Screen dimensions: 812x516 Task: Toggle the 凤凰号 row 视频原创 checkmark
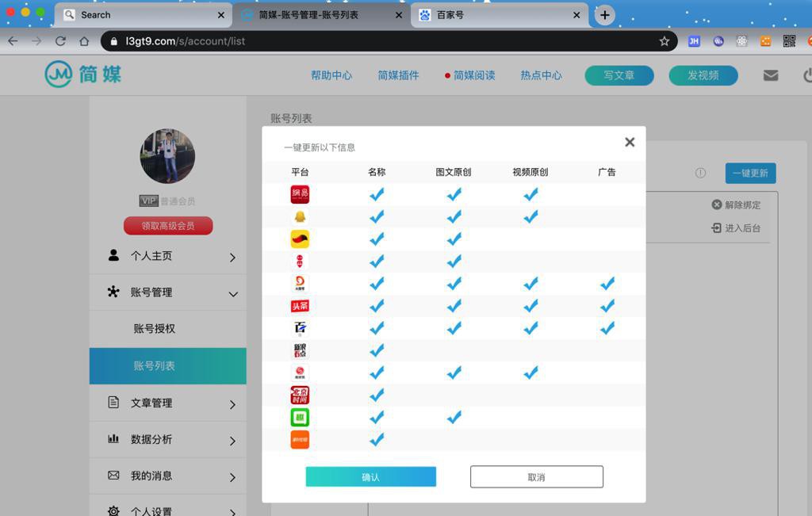click(530, 373)
